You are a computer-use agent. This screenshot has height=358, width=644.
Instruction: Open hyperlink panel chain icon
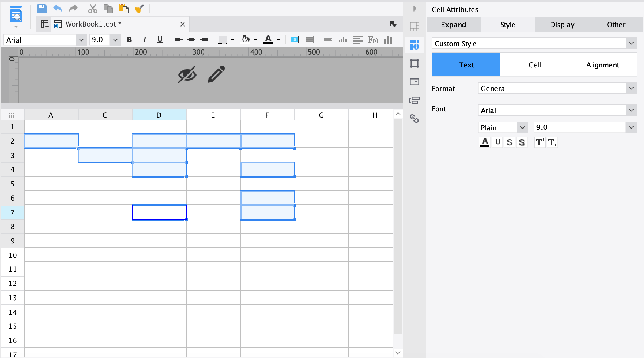(x=414, y=118)
